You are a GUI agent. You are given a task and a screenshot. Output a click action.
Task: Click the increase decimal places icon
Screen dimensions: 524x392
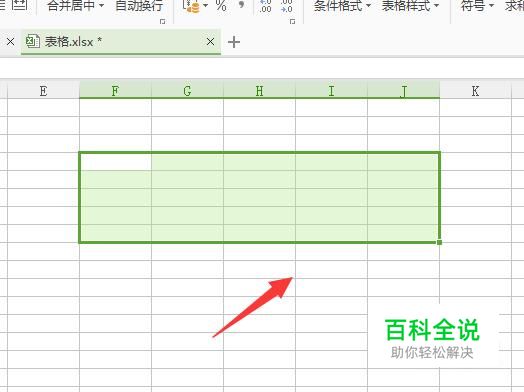pos(265,6)
